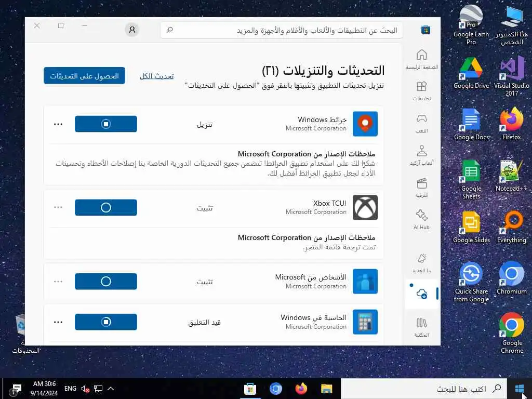Click the Windows Maps app name

click(x=322, y=120)
